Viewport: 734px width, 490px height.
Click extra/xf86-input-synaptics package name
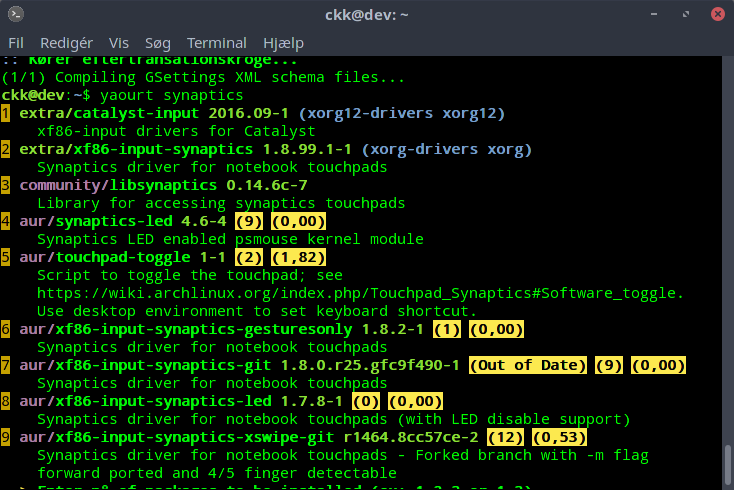click(136, 149)
